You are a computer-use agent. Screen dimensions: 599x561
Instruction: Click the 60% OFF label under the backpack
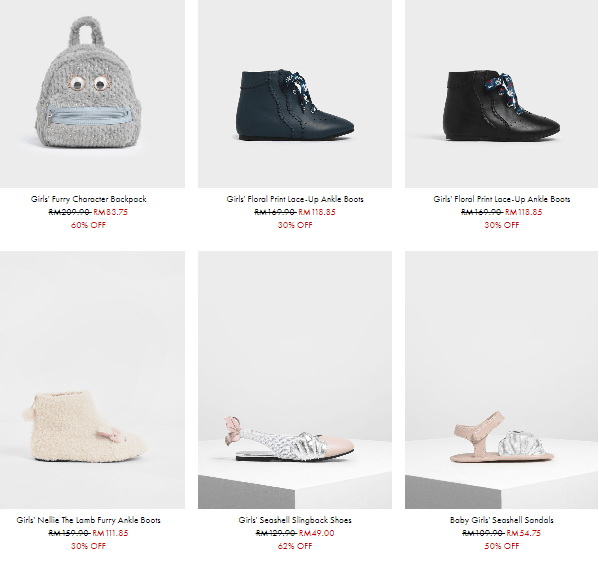click(x=88, y=225)
